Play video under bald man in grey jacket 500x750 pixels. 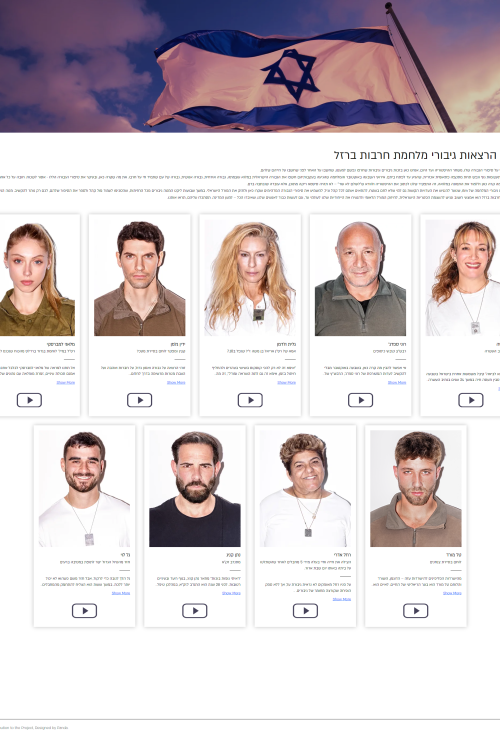(x=360, y=400)
